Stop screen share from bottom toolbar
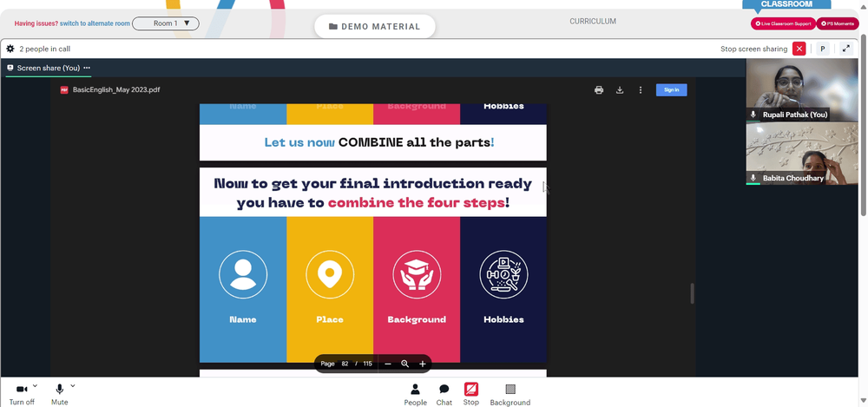 471,395
